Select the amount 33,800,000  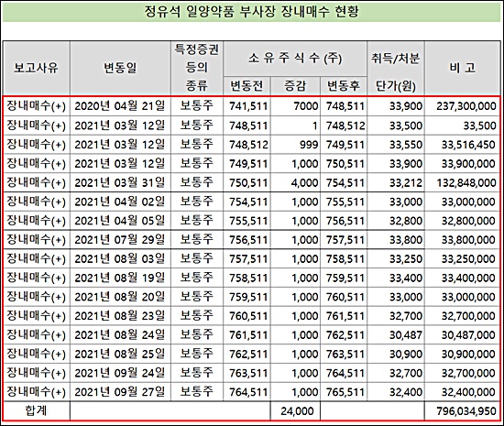click(468, 240)
